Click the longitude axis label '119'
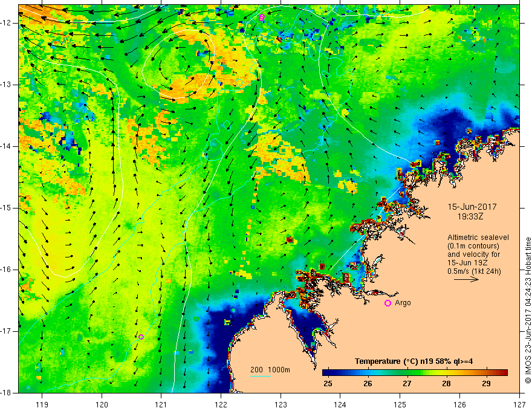532x411 pixels. (42, 404)
